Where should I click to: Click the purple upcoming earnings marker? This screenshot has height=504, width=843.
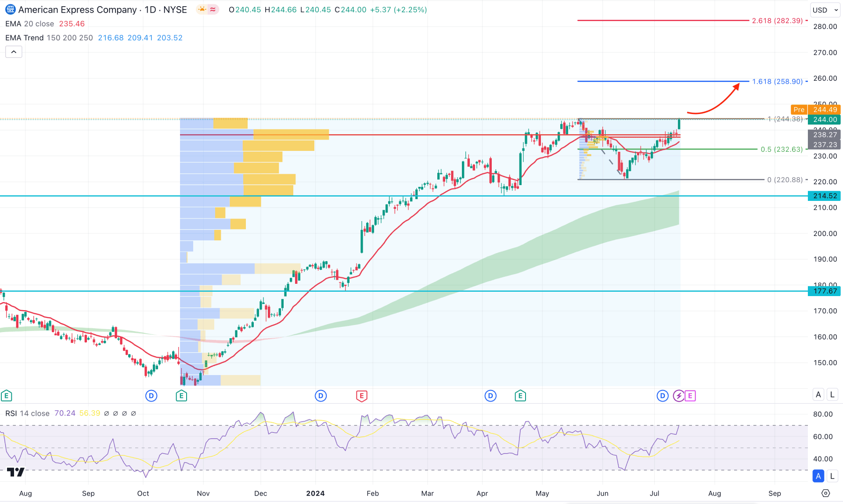[x=690, y=396]
